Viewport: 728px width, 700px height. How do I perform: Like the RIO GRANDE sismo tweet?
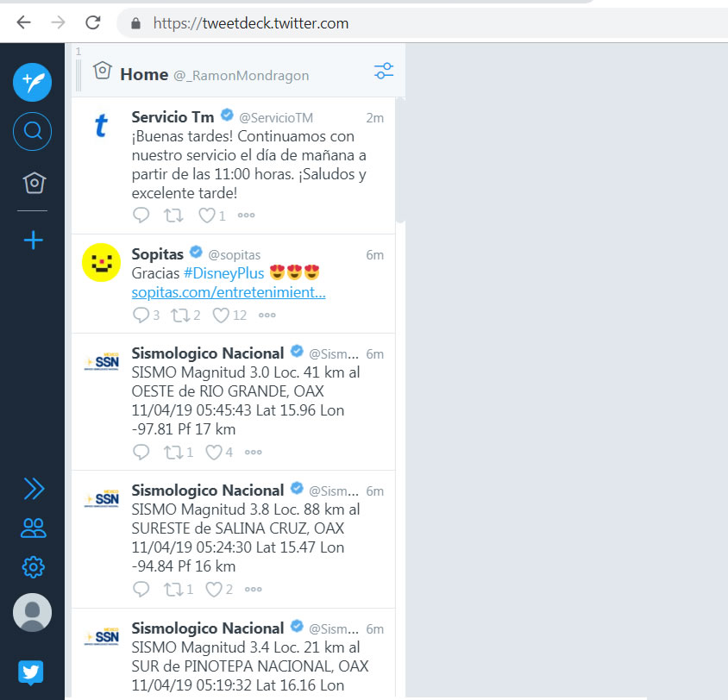click(x=214, y=452)
